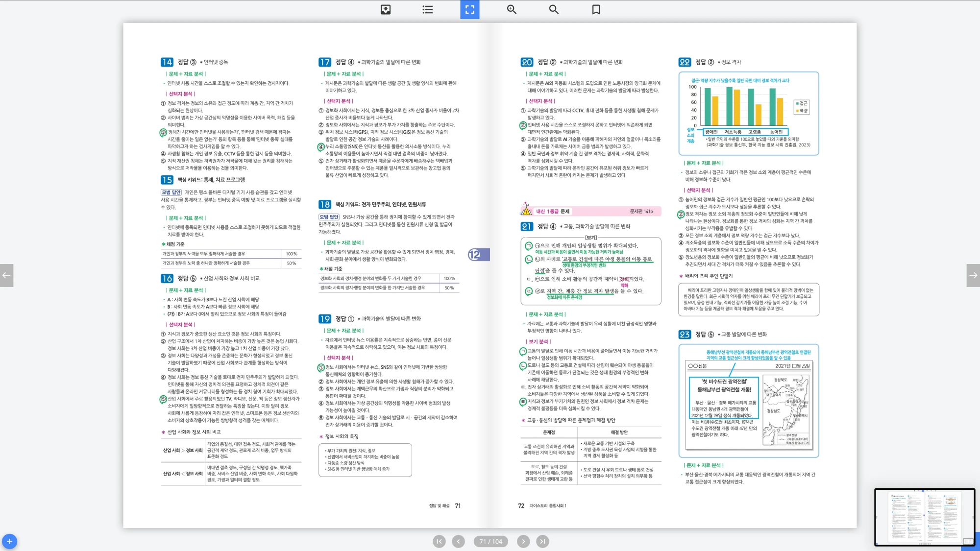Open the table of contents list icon
Image resolution: width=980 pixels, height=551 pixels.
pos(427,9)
